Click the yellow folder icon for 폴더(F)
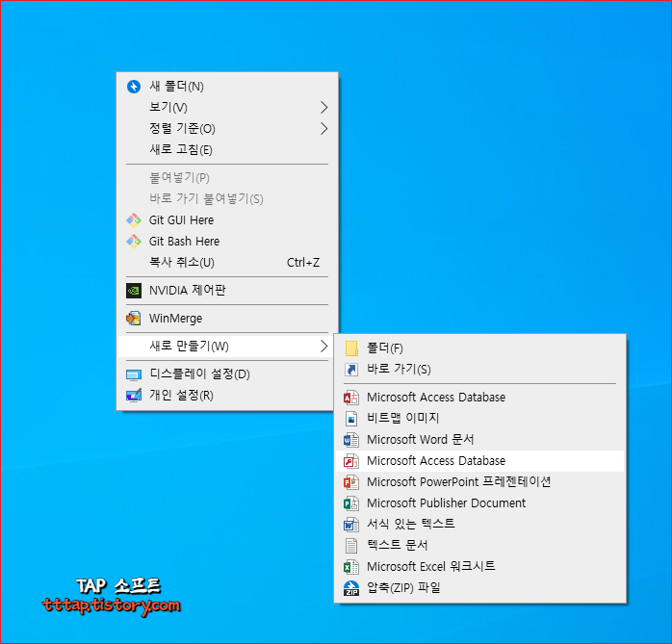The height and width of the screenshot is (644, 672). click(x=351, y=348)
